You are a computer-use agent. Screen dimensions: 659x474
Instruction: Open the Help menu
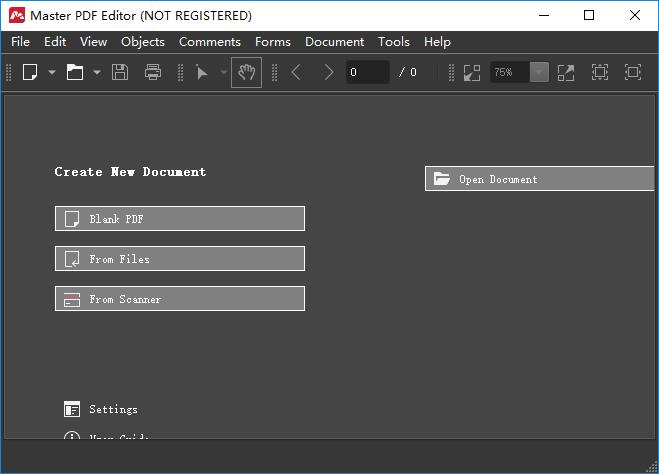[437, 42]
